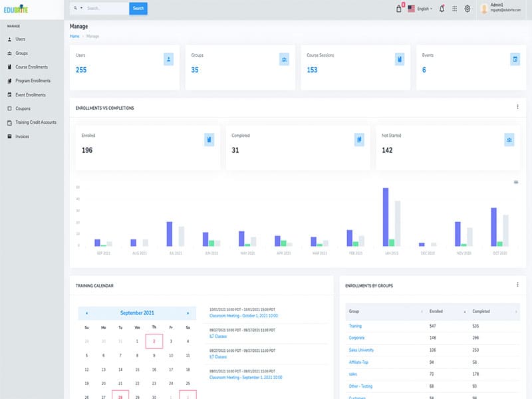Click the Users card icon
This screenshot has width=532, height=399.
coord(169,59)
